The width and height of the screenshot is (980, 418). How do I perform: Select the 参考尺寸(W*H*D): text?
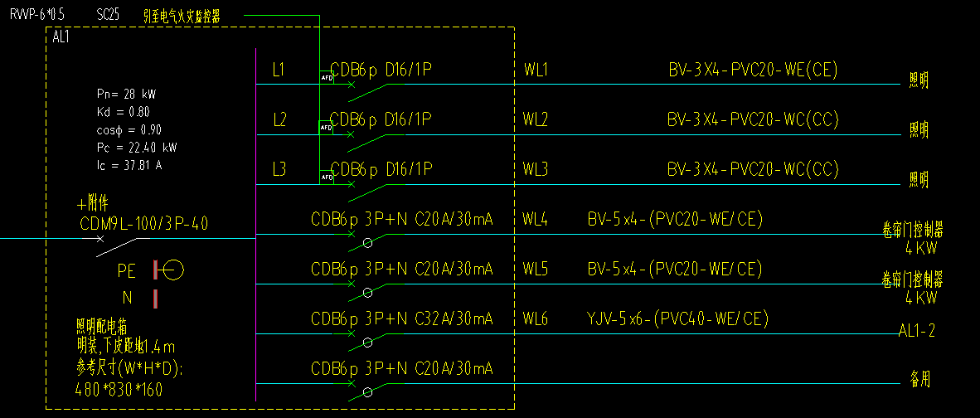tap(129, 368)
